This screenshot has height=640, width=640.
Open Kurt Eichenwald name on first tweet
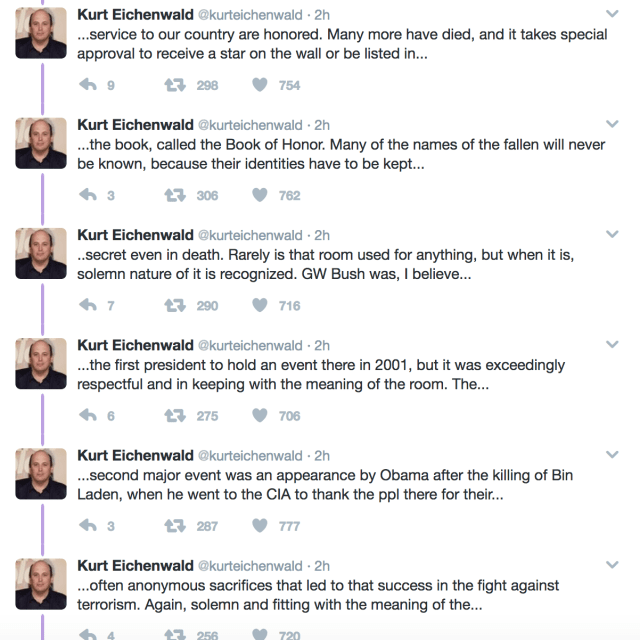pos(134,15)
